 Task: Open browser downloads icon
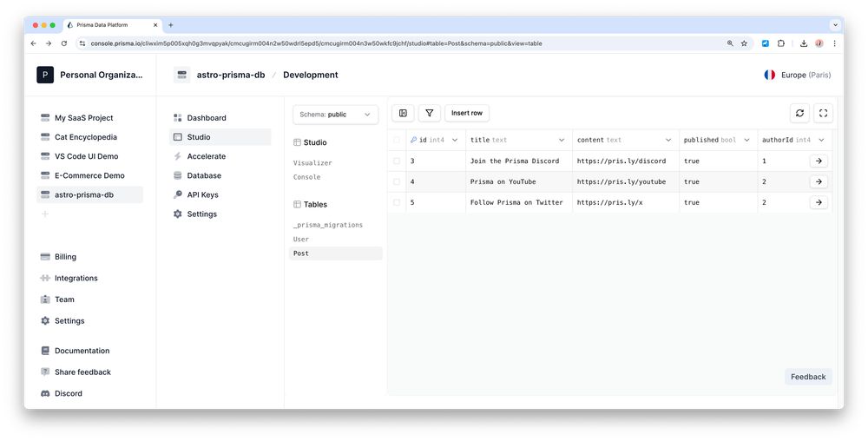pos(804,43)
